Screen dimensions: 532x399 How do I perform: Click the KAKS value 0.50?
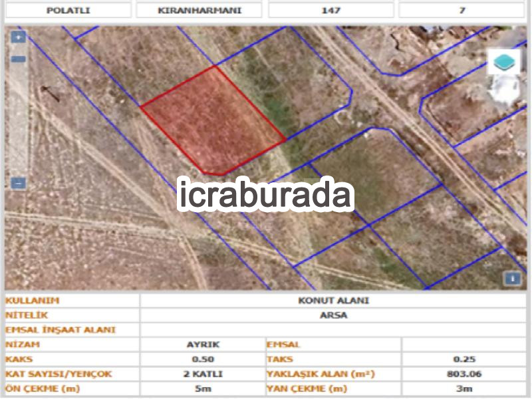click(x=203, y=359)
